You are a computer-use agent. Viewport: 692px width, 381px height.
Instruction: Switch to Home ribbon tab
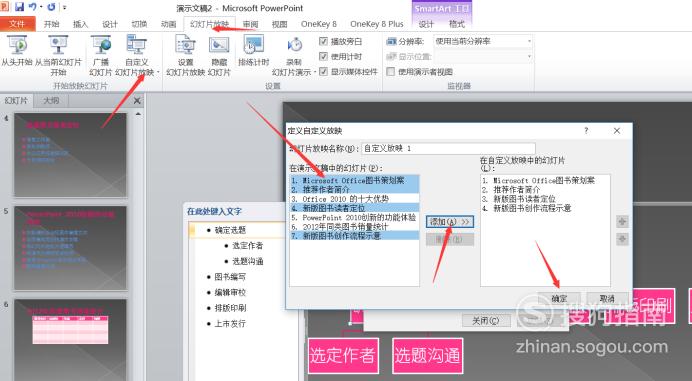pyautogui.click(x=52, y=24)
